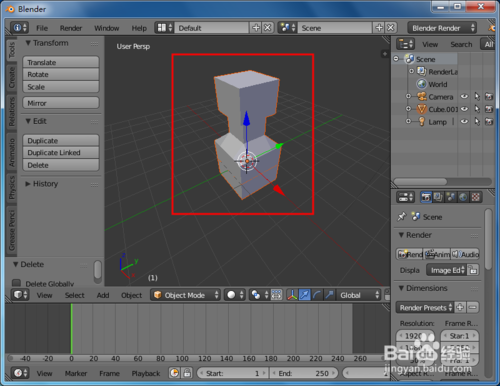
Task: Click the RenderLayers icon in outliner
Action: [422, 71]
